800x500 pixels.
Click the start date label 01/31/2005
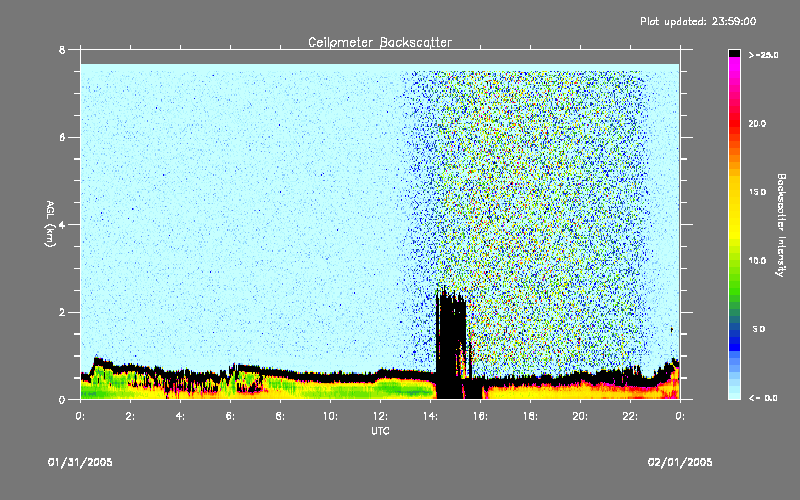(x=80, y=462)
